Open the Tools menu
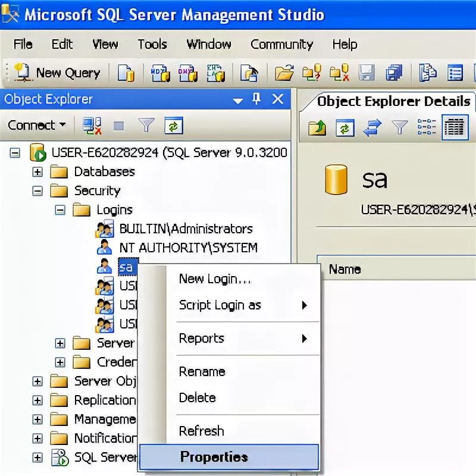Viewport: 476px width, 476px height. [152, 44]
